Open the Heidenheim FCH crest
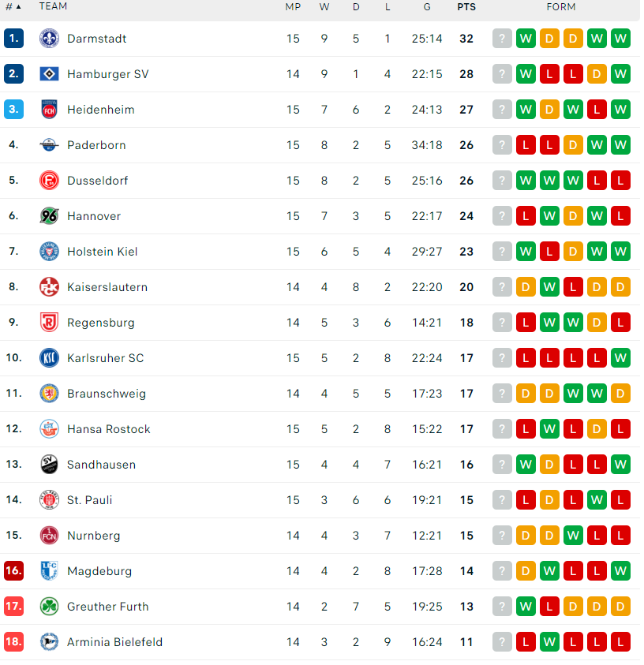Screen dimensions: 644x665 pos(49,110)
